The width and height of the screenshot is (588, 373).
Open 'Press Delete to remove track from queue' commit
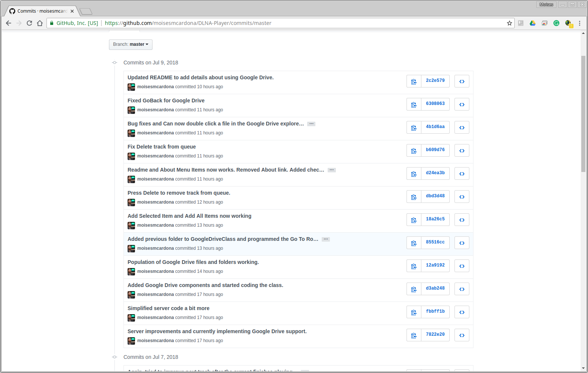[x=179, y=193]
